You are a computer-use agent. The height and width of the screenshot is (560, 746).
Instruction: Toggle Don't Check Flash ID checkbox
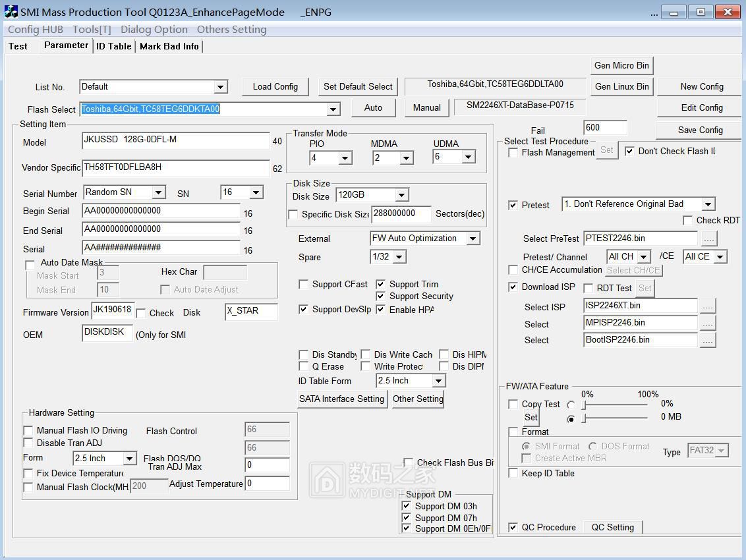click(629, 152)
